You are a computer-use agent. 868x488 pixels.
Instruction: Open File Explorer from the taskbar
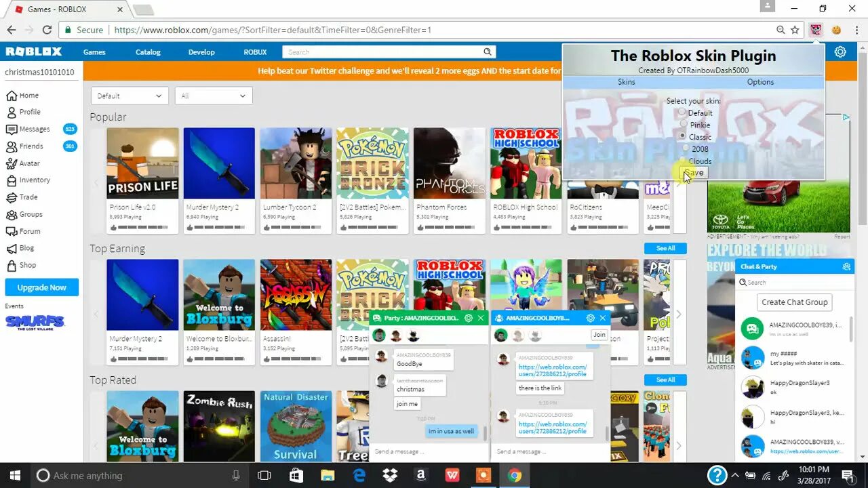[x=328, y=475]
